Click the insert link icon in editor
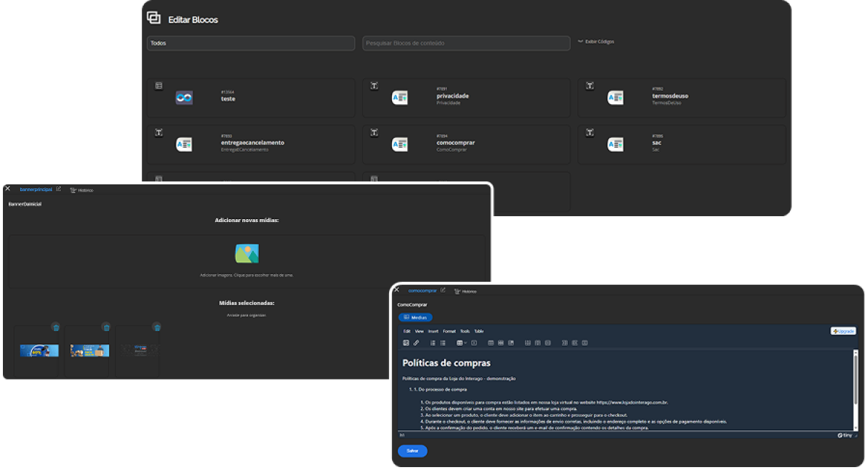This screenshot has height=470, width=868. coord(416,343)
